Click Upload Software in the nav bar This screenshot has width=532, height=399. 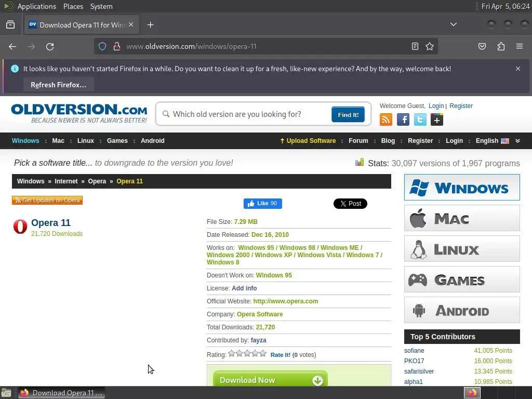308,141
